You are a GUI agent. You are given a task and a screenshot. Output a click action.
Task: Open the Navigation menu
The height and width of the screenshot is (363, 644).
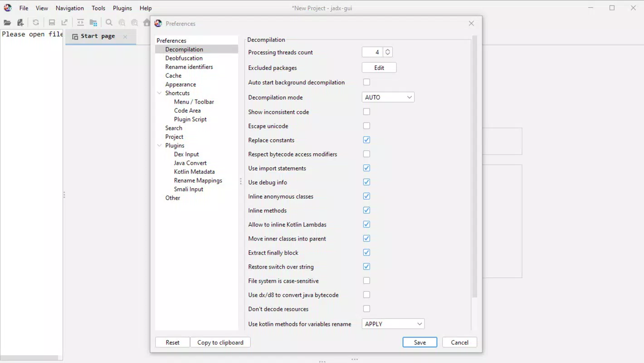[x=70, y=8]
